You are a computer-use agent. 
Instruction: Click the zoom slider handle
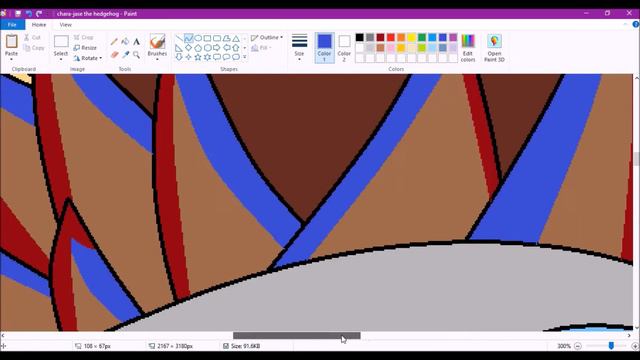611,346
